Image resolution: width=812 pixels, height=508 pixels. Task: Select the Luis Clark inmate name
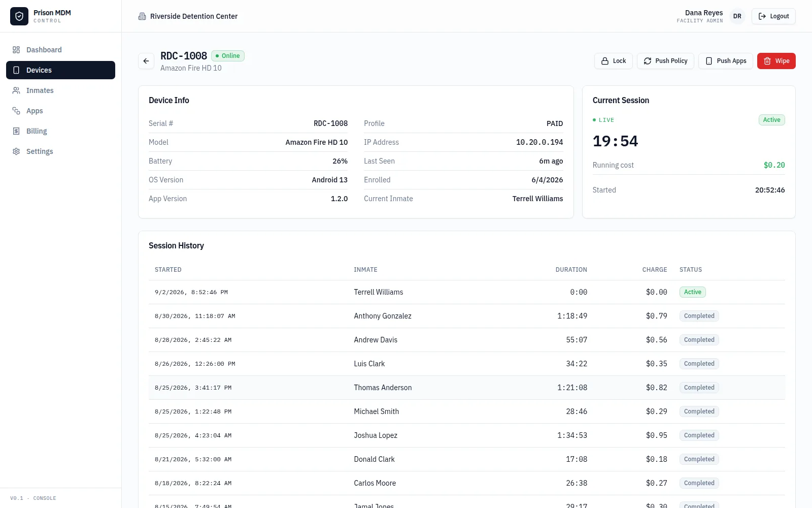[369, 364]
